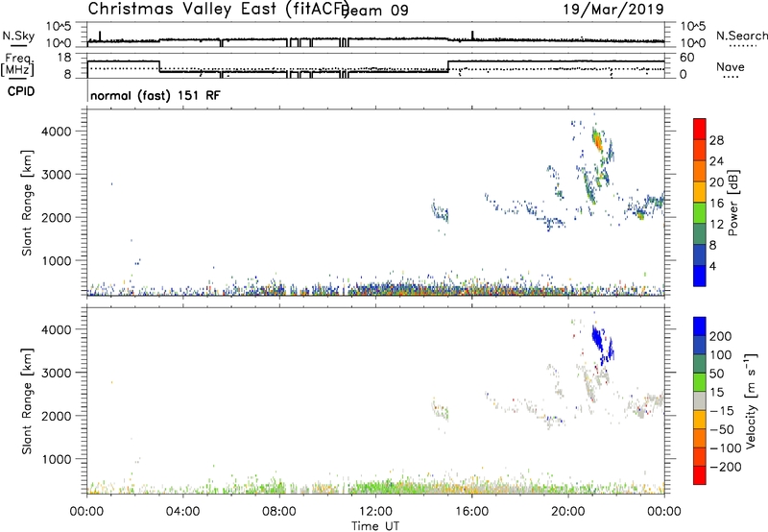Click the "Freq. [MHz]" axis label
768x532 pixels.
[x=17, y=65]
